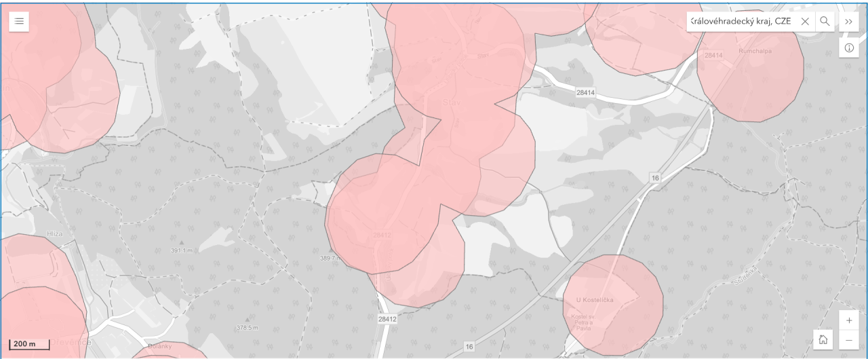Run search with the magnifying glass icon
This screenshot has width=868, height=359.
(x=825, y=21)
